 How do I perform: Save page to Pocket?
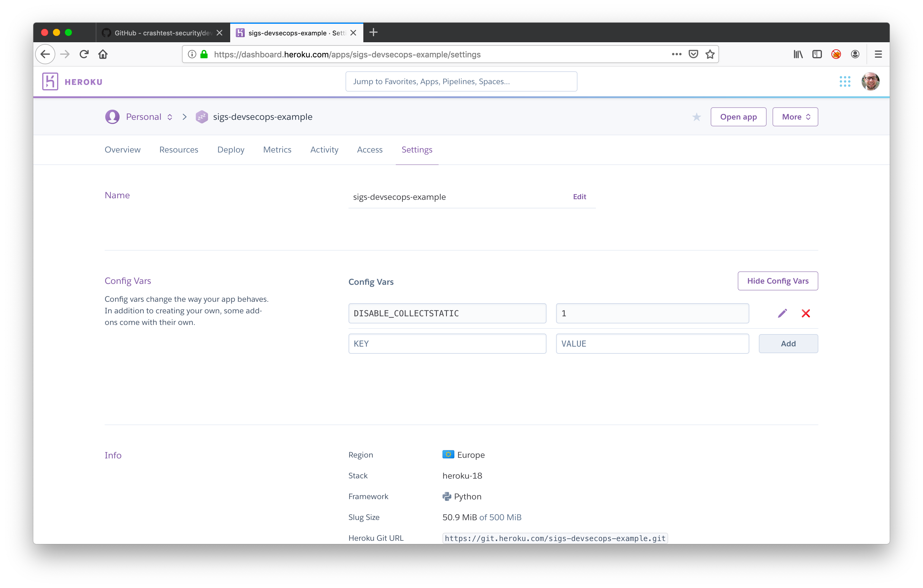point(693,54)
